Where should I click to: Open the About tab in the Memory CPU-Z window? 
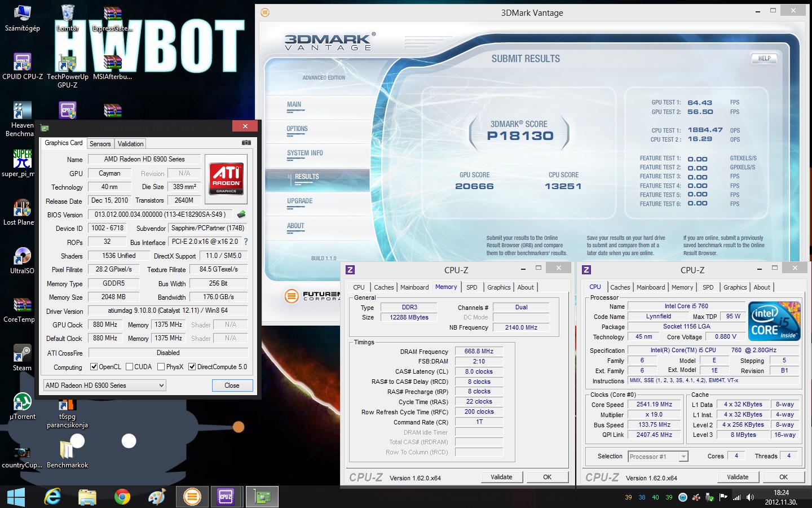[526, 287]
